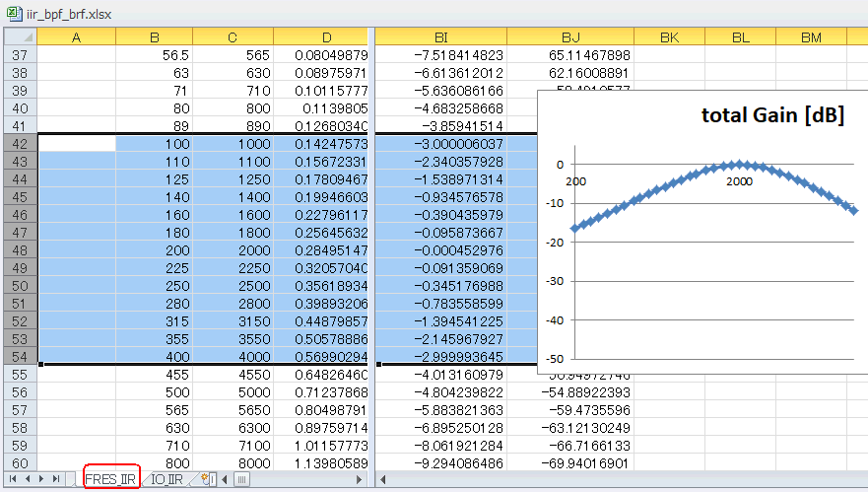Image resolution: width=868 pixels, height=492 pixels.
Task: Select column BI header
Action: tap(441, 37)
